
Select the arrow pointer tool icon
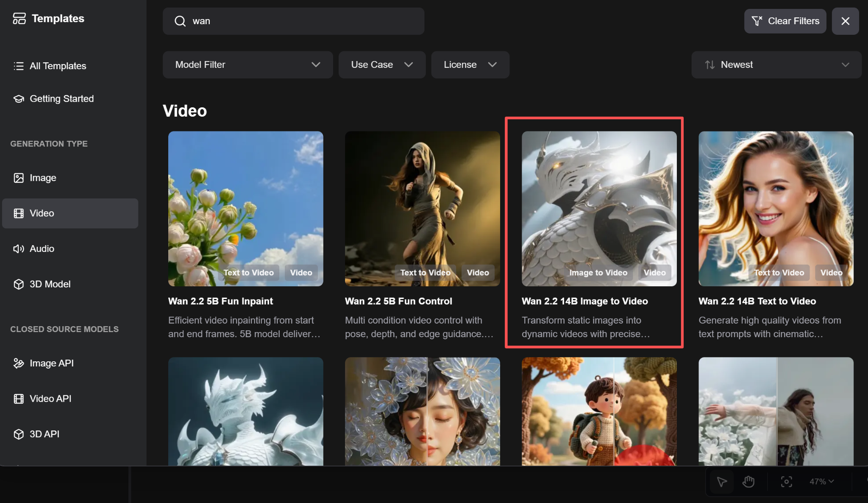point(722,482)
